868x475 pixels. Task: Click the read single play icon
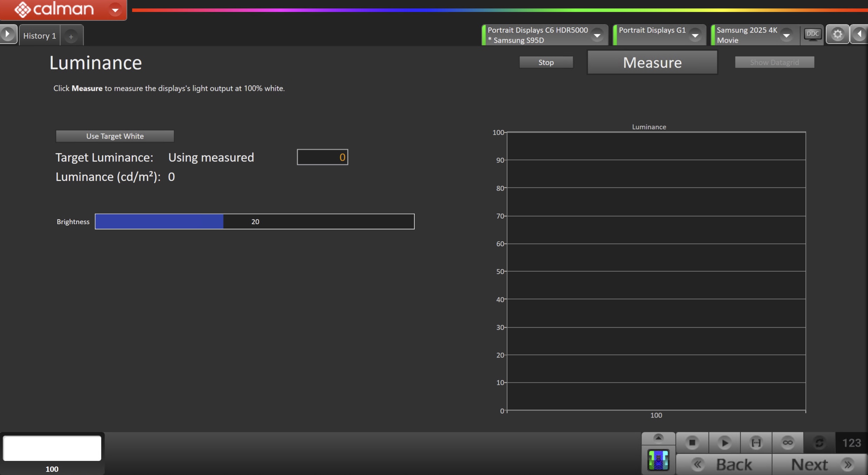[724, 443]
